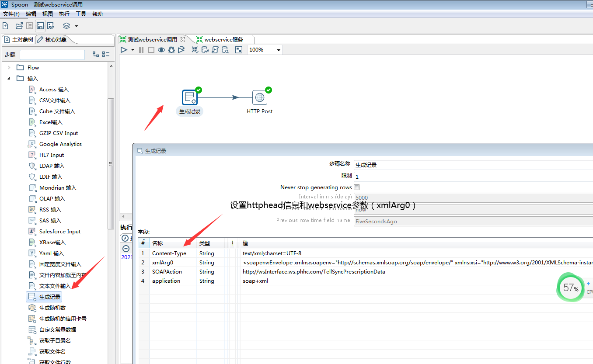Viewport: 593px width, 364px height.
Task: Enable Never stop generating rows
Action: click(356, 187)
